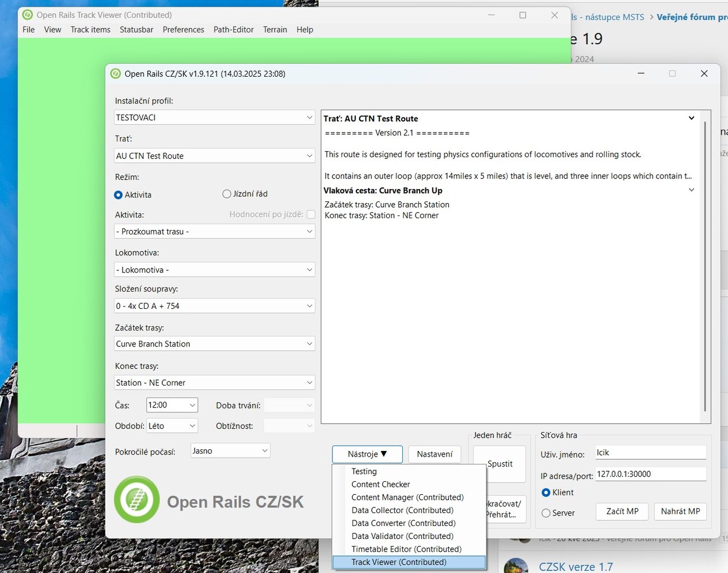Expand the Trať route dropdown
728x573 pixels.
pyautogui.click(x=214, y=156)
